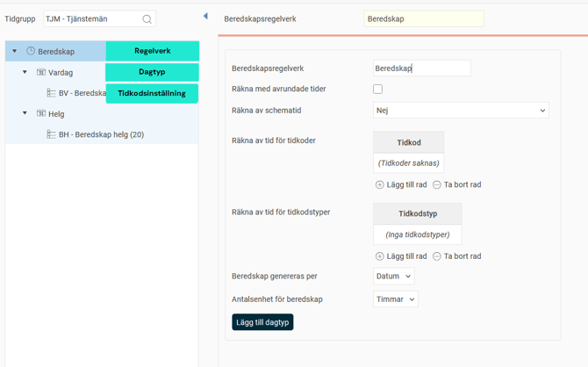Enable Räkna med avrundade tider checkbox
The width and height of the screenshot is (588, 367).
pos(378,89)
